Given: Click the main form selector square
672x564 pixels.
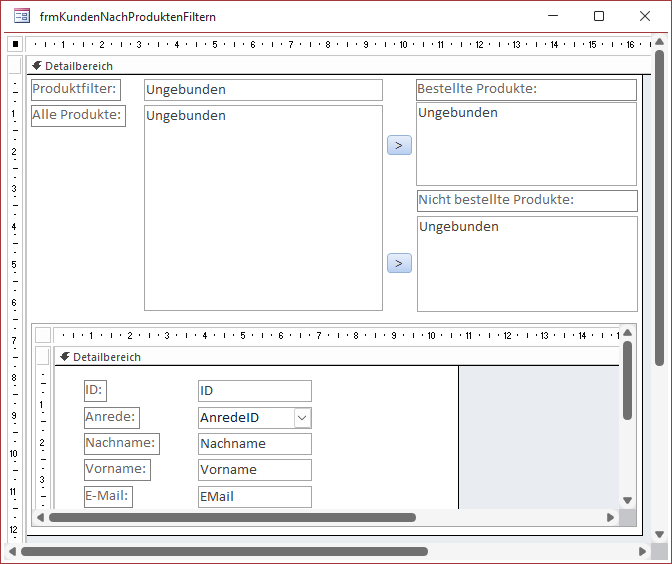Looking at the screenshot, I should point(14,44).
